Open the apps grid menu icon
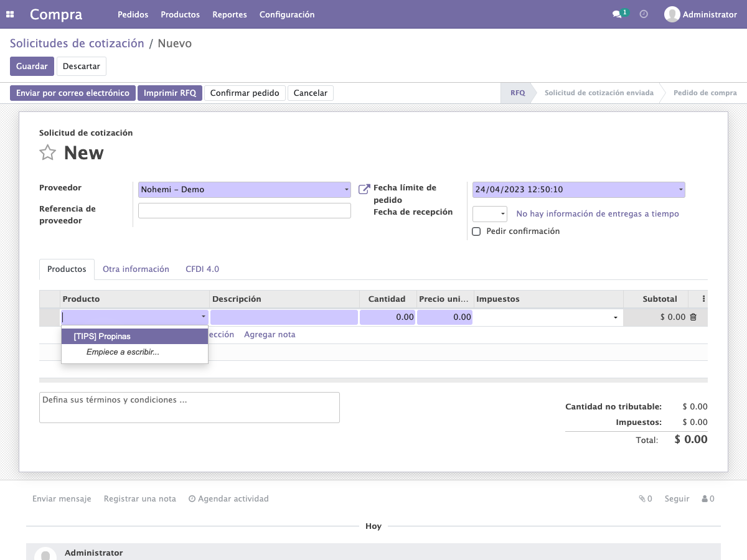This screenshot has height=560, width=747. point(10,14)
